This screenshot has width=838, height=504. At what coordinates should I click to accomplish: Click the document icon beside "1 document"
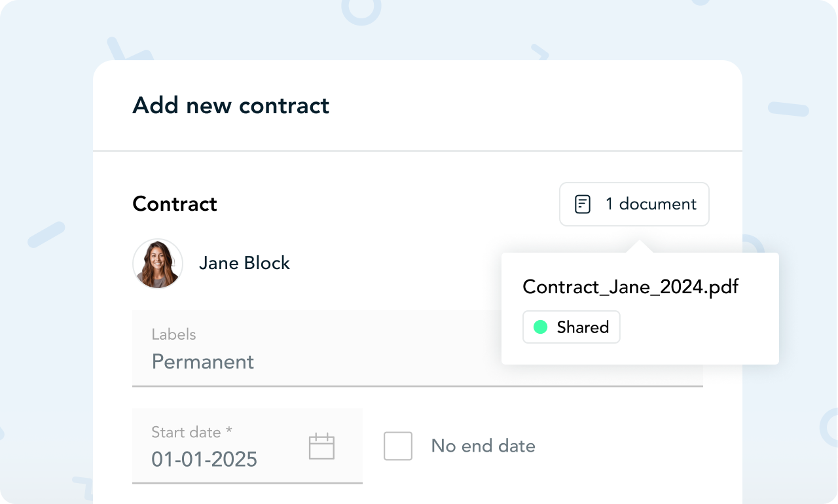[x=582, y=204]
